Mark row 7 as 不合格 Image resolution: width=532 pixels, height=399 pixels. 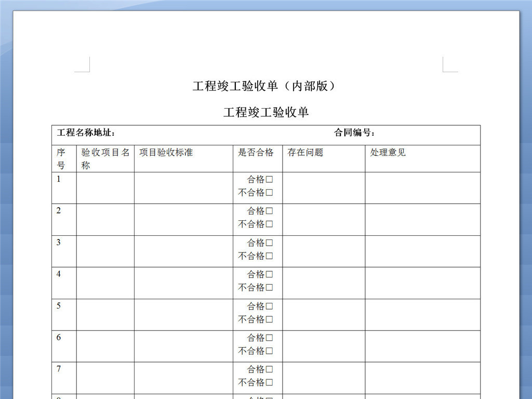[x=269, y=383]
